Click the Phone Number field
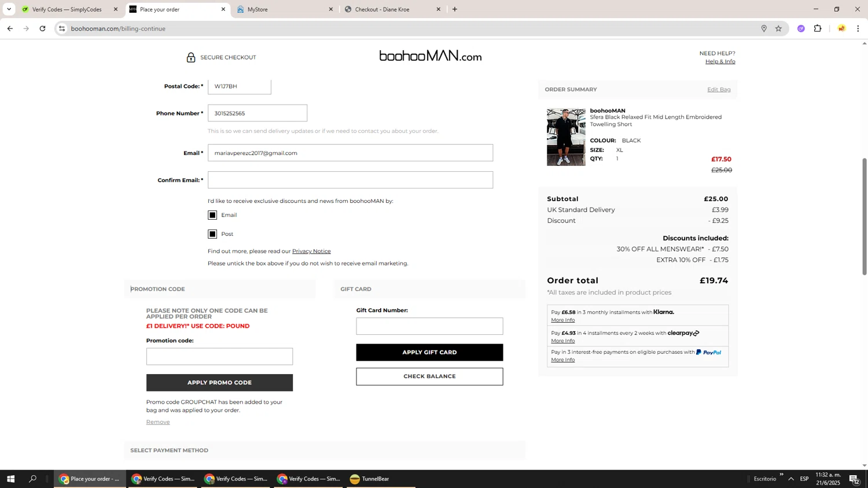This screenshot has width=868, height=488. (258, 113)
